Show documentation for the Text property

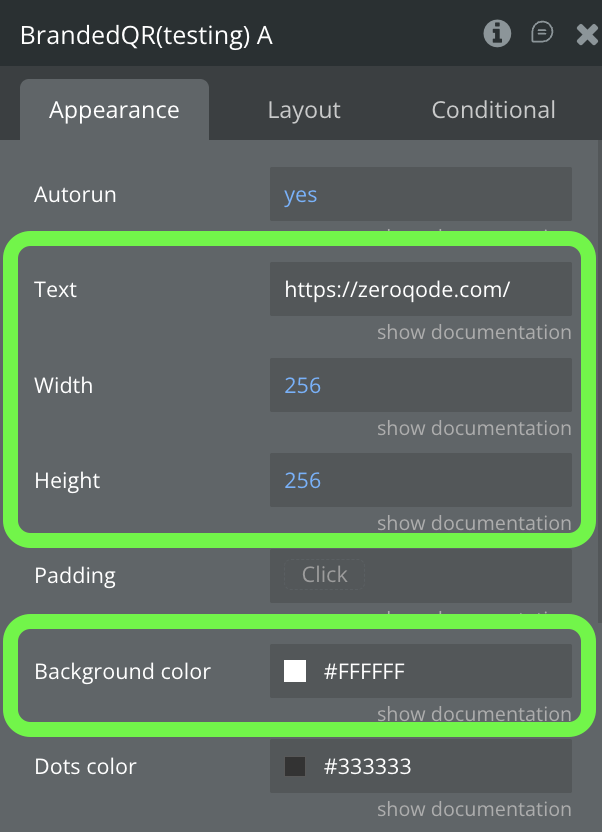474,332
